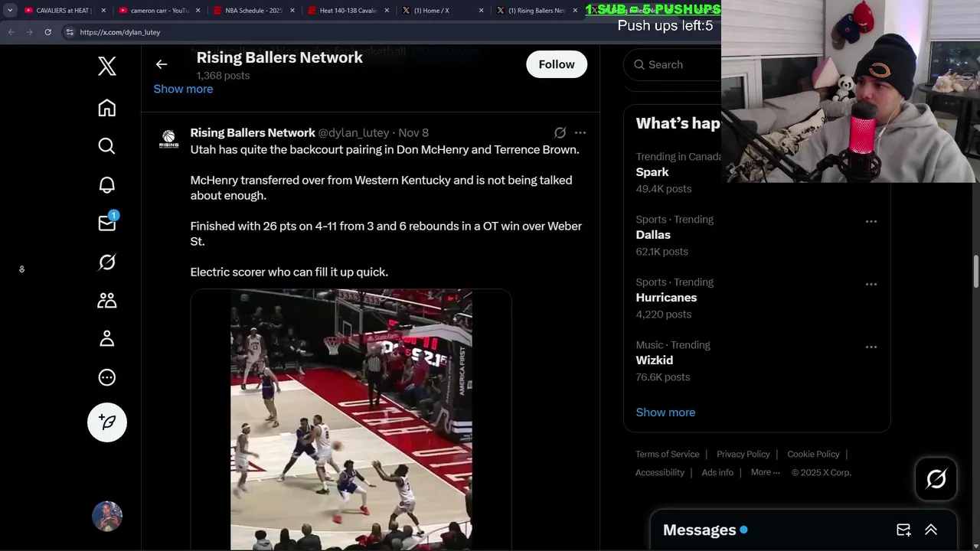
Task: Open Privacy Policy link
Action: click(743, 454)
